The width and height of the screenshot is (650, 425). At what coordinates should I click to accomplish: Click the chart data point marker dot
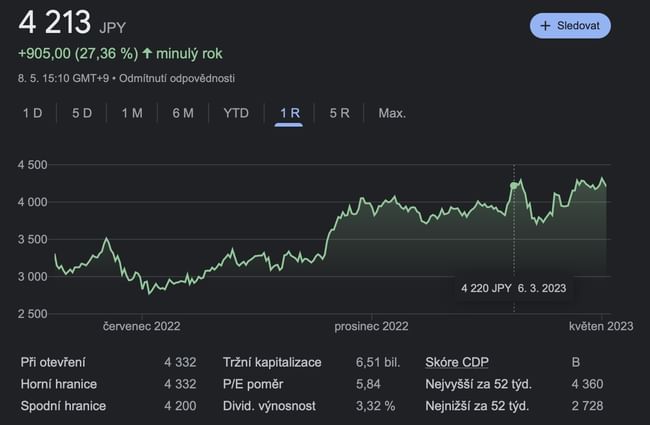click(514, 186)
